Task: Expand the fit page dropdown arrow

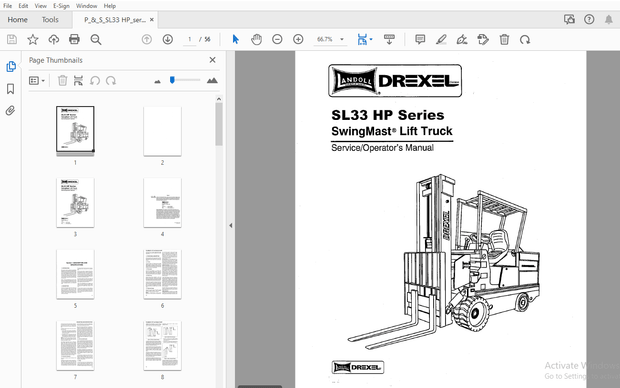Action: point(371,39)
